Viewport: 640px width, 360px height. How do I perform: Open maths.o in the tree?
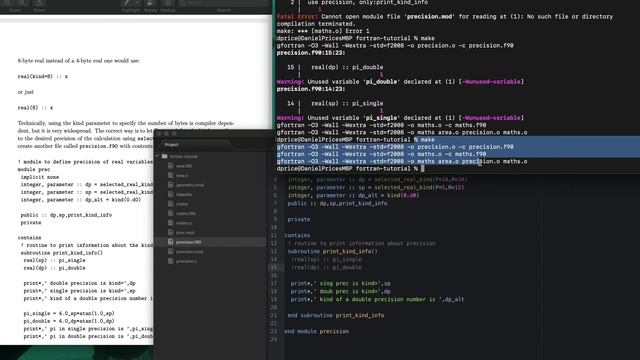[x=184, y=223]
